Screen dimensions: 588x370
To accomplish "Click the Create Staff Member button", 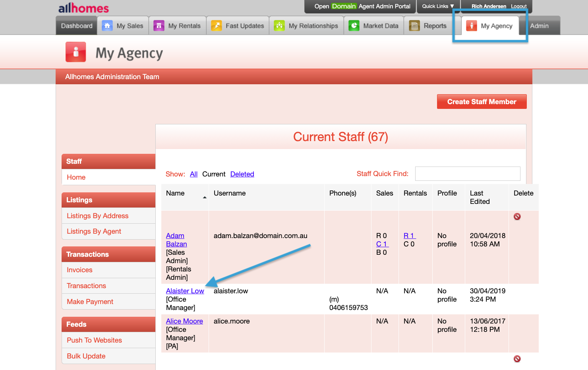I will point(482,101).
